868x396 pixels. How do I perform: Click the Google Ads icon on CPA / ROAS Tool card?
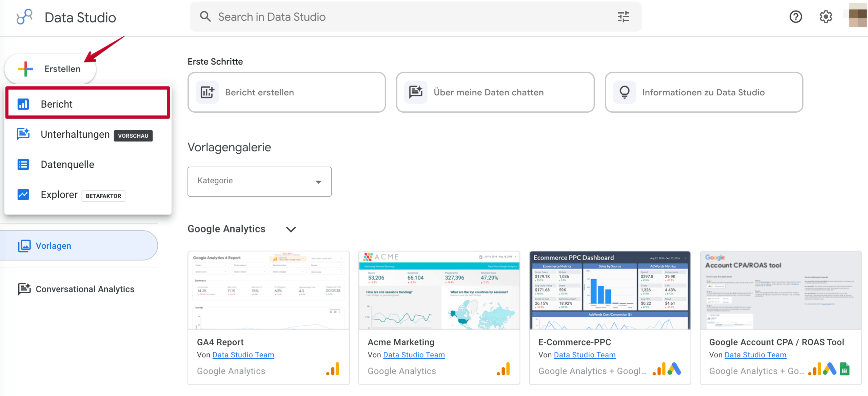click(x=829, y=369)
